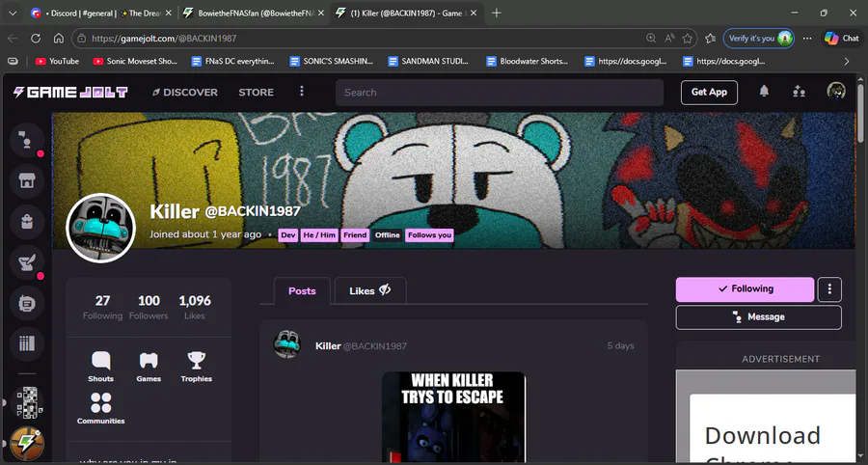
Task: Expand the bookmarks bar overflow chevron
Action: point(847,62)
